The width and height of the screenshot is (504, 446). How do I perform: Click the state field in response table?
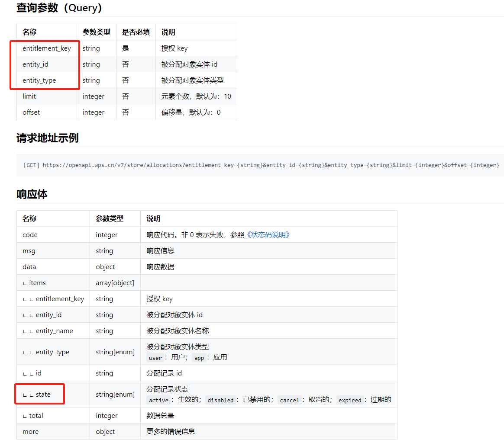tap(43, 395)
